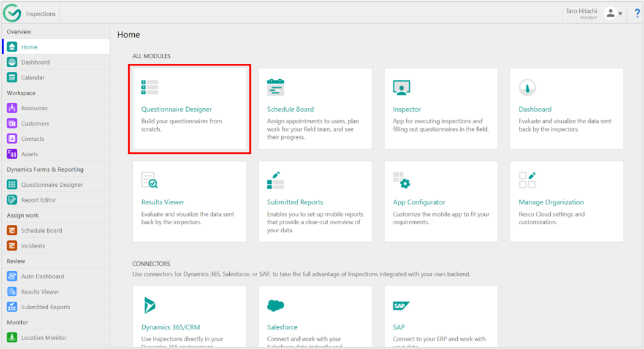The image size is (644, 349).
Task: Click the Inspections app title text
Action: click(x=41, y=13)
